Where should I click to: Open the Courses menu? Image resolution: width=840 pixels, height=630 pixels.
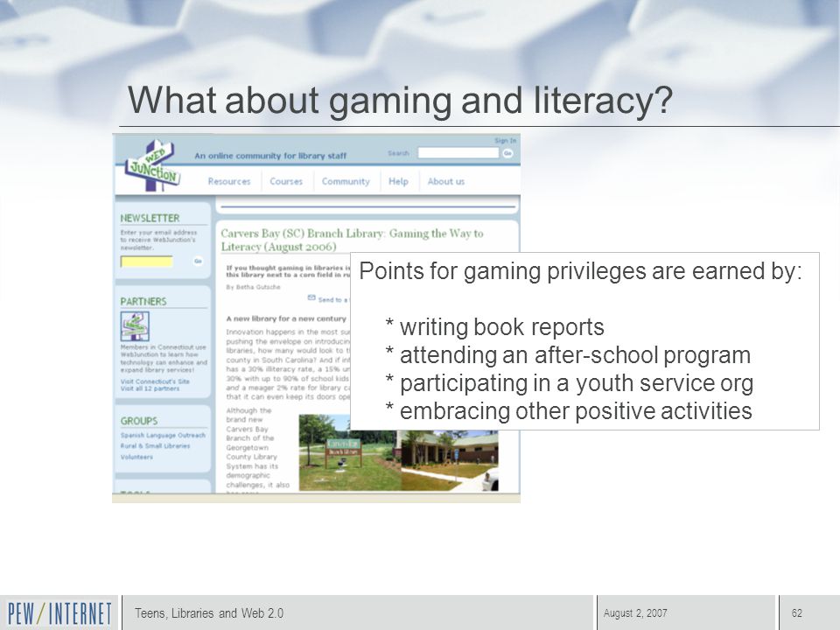[286, 182]
